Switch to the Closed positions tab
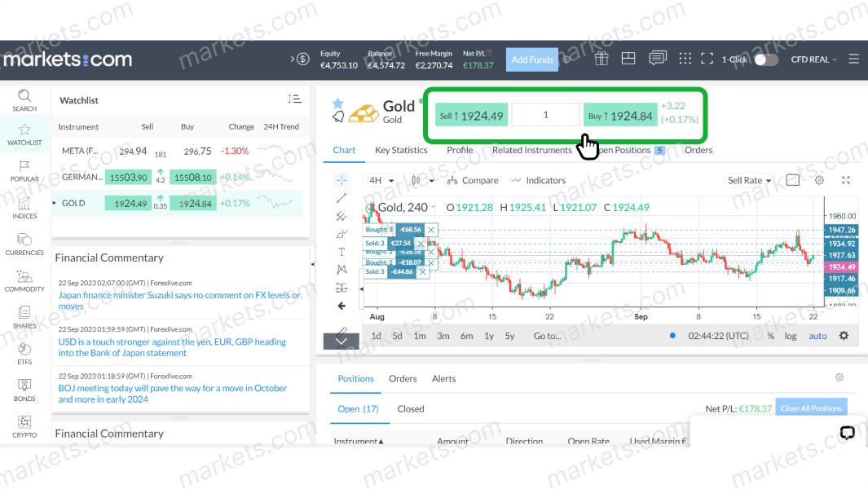The width and height of the screenshot is (868, 489). [x=410, y=408]
